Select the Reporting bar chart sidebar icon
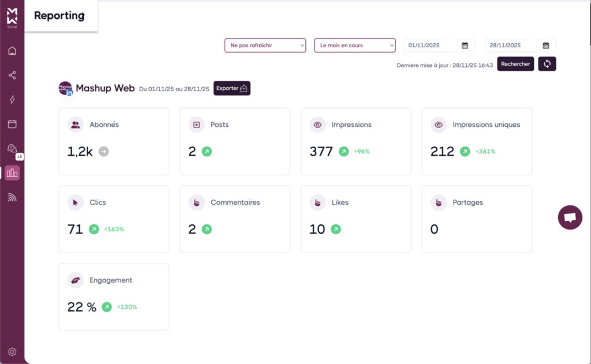 12,173
